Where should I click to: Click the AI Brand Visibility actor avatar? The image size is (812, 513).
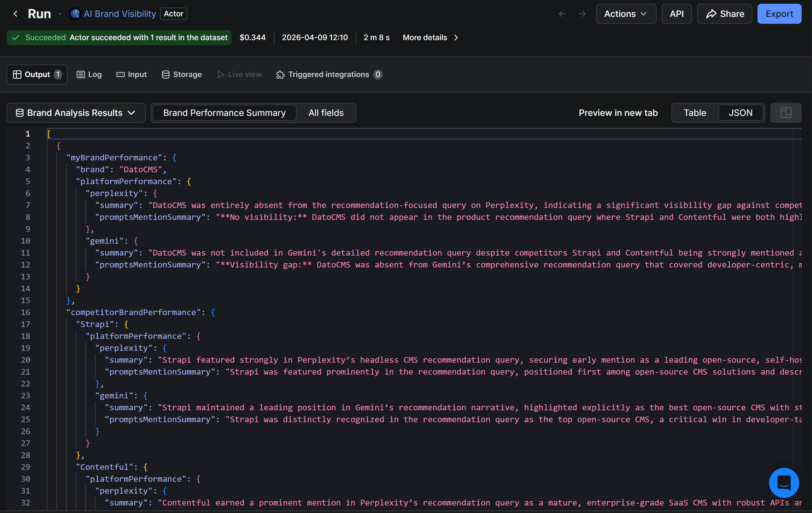coord(75,13)
